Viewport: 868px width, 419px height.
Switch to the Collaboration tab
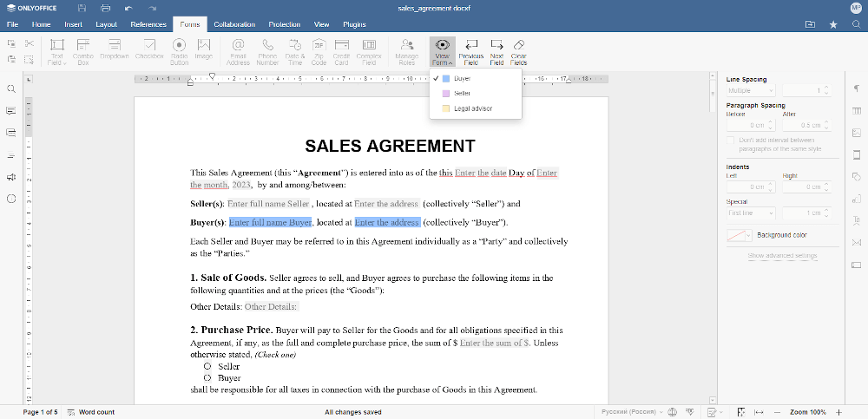click(234, 25)
